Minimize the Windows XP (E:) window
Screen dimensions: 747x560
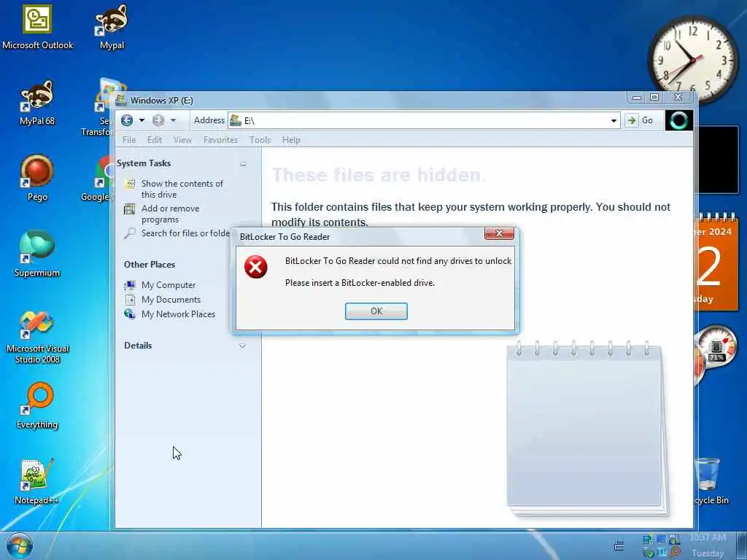coord(636,97)
